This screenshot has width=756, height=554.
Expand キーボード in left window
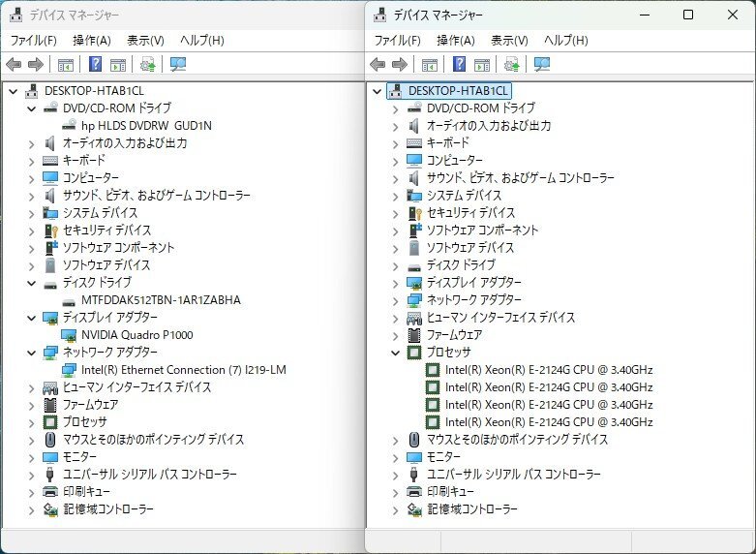click(31, 161)
